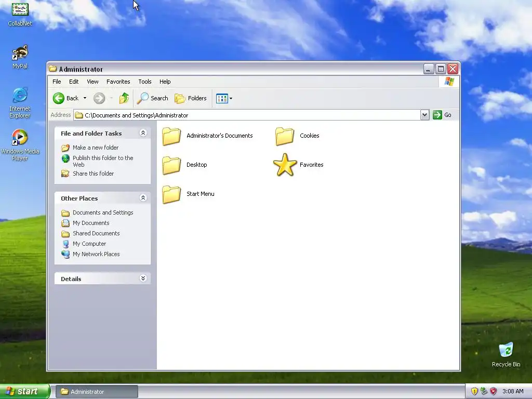532x399 pixels.
Task: Open the View menu
Action: (92, 82)
